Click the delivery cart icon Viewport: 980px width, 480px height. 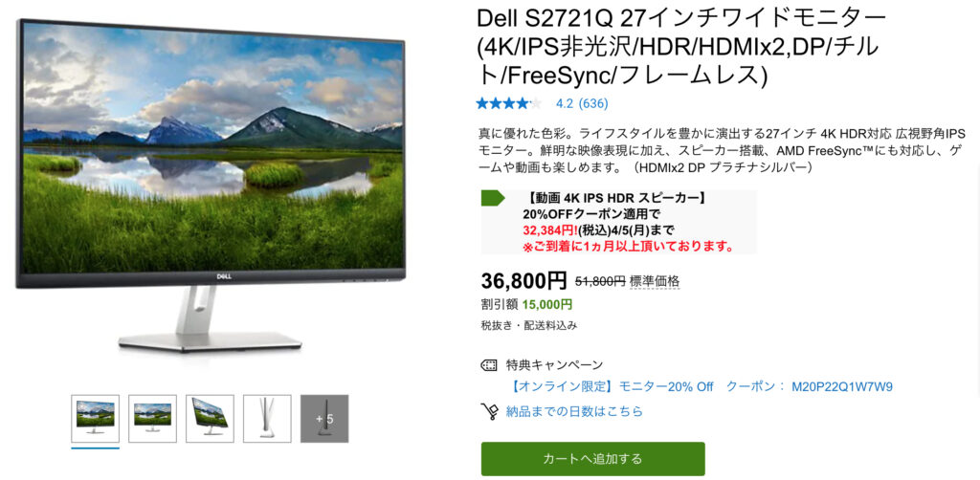click(x=489, y=411)
